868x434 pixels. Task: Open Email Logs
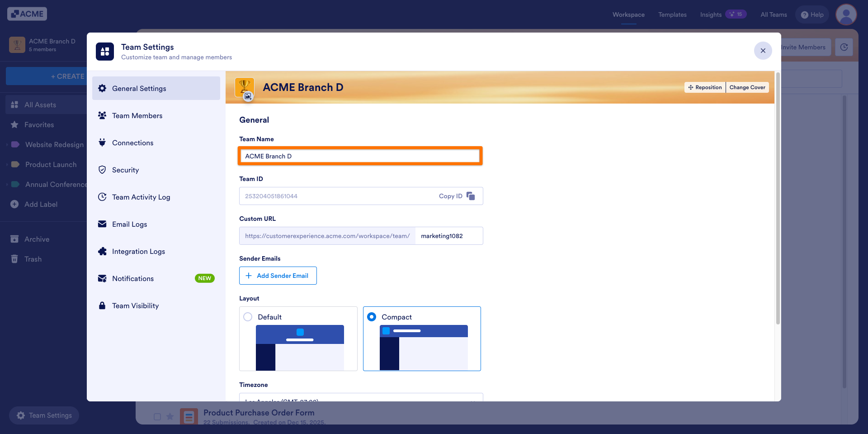[x=156, y=224]
